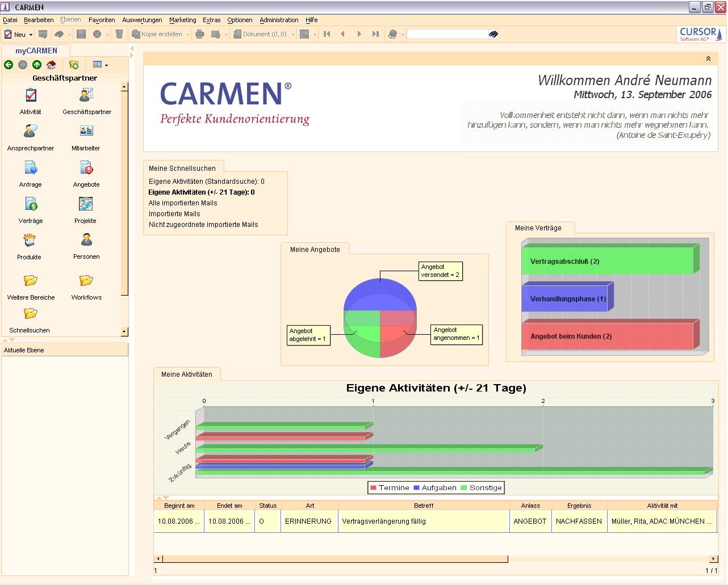Screen dimensions: 728x585
Task: Click the toolbar search input field
Action: click(x=447, y=34)
